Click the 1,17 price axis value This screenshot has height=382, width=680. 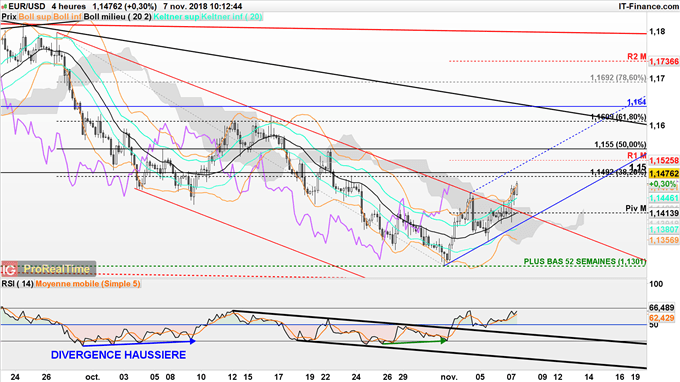click(x=657, y=78)
